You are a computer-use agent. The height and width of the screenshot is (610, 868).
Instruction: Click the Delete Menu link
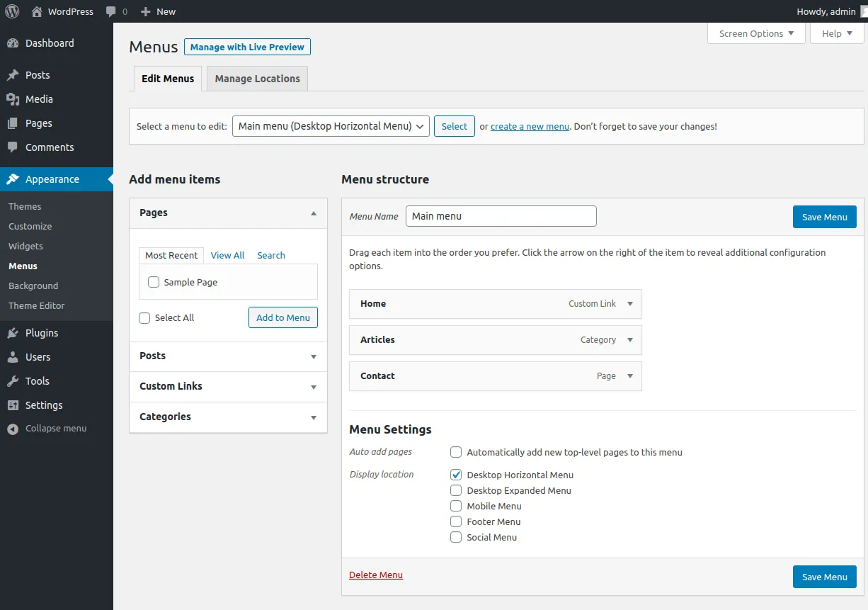(376, 575)
